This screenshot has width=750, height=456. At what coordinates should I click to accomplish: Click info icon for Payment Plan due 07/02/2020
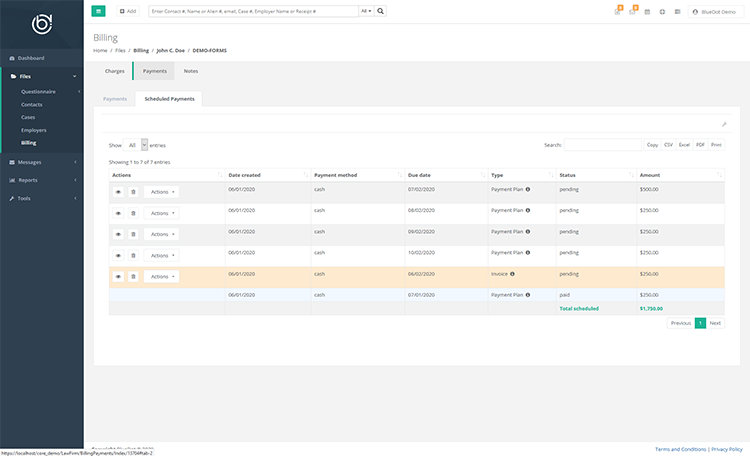pos(528,189)
